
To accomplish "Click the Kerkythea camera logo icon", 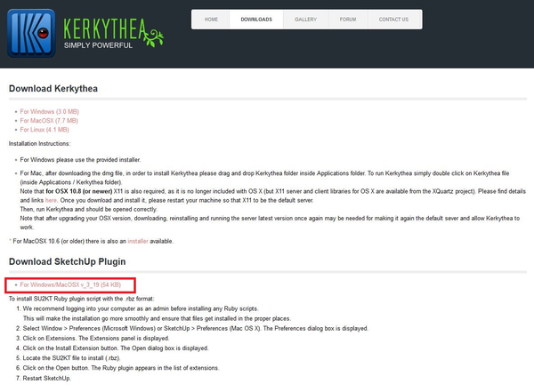I will (x=31, y=32).
